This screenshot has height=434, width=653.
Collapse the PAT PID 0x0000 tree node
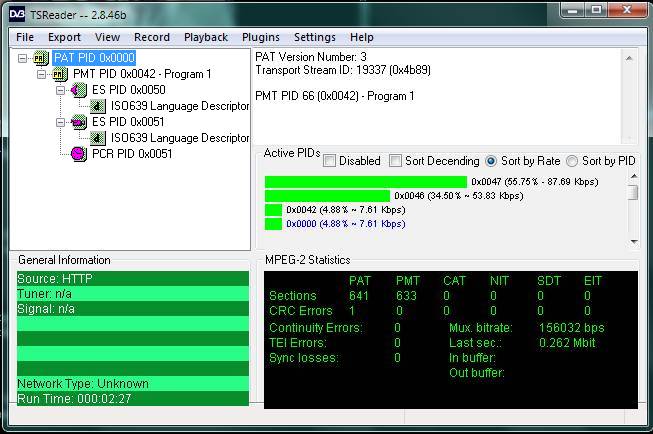point(23,58)
